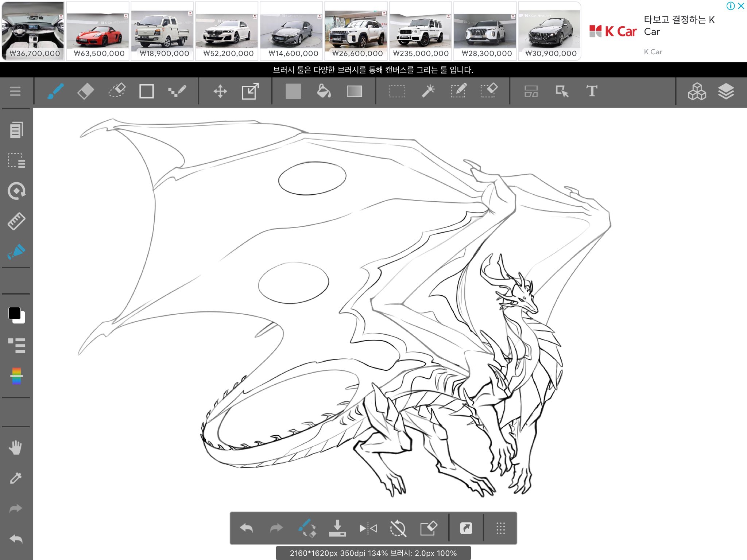Image resolution: width=747 pixels, height=560 pixels.
Task: Choose the Bucket fill tool
Action: click(324, 91)
